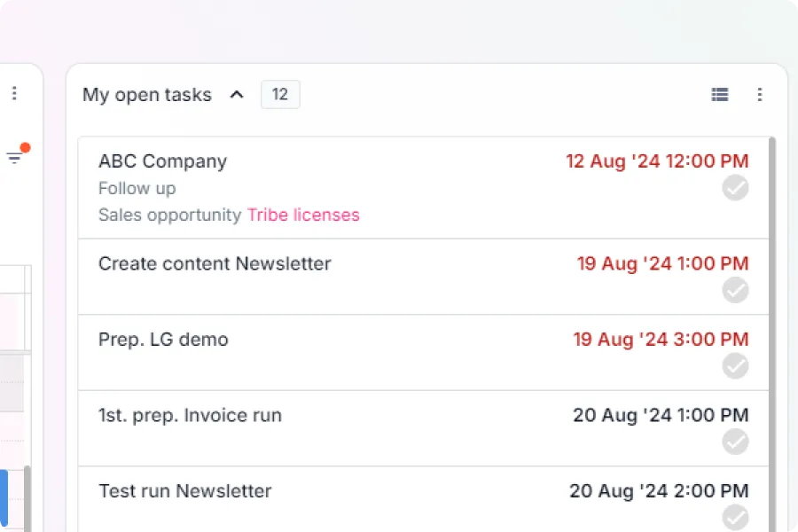Select the Create content Newsletter task
The height and width of the screenshot is (532, 798).
(x=423, y=277)
